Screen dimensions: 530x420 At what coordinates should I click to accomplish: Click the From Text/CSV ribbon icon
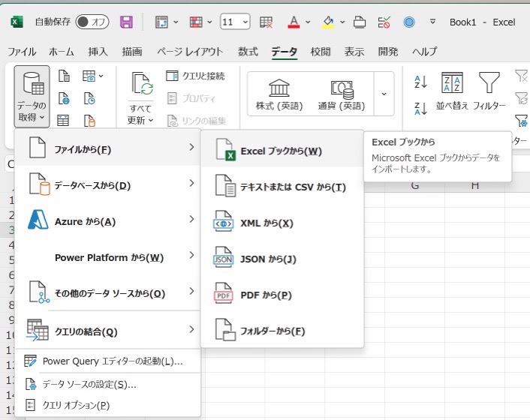tap(64, 76)
